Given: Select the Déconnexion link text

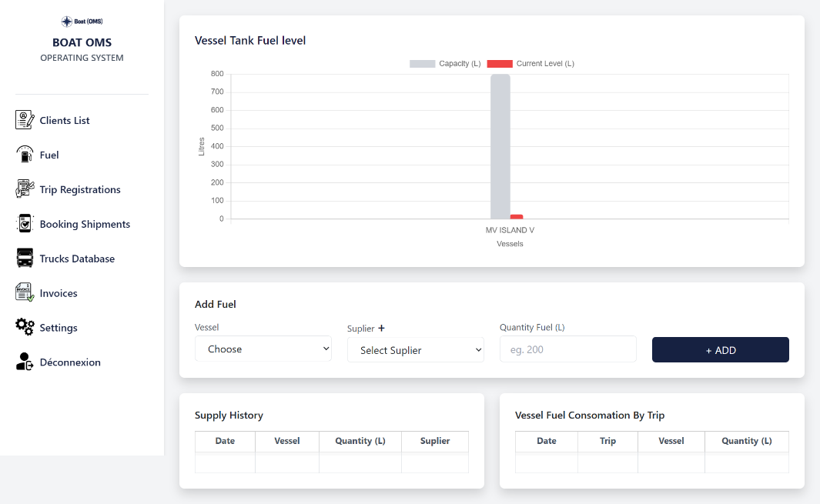Looking at the screenshot, I should pos(70,362).
